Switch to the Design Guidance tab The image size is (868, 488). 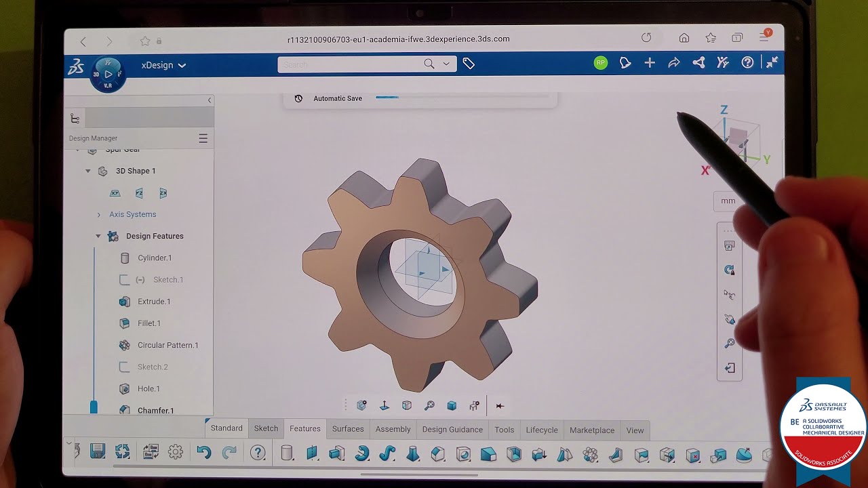(x=452, y=429)
